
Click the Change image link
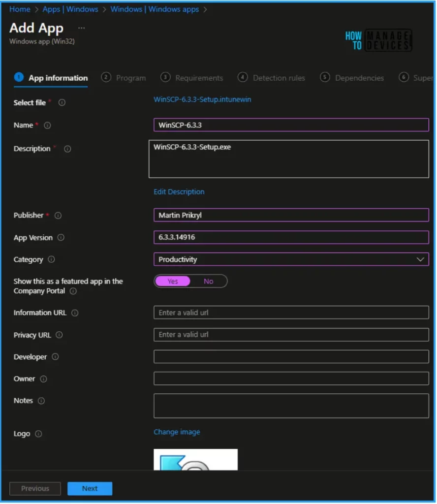click(x=177, y=432)
